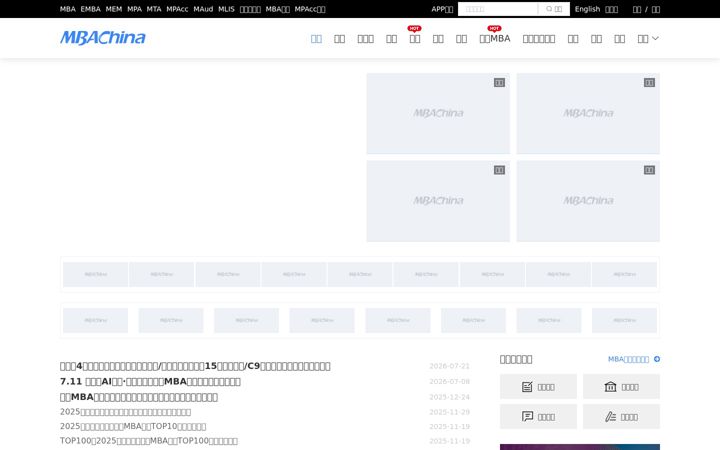Click the APP download link in the top bar
Image resolution: width=720 pixels, height=450 pixels.
click(442, 9)
